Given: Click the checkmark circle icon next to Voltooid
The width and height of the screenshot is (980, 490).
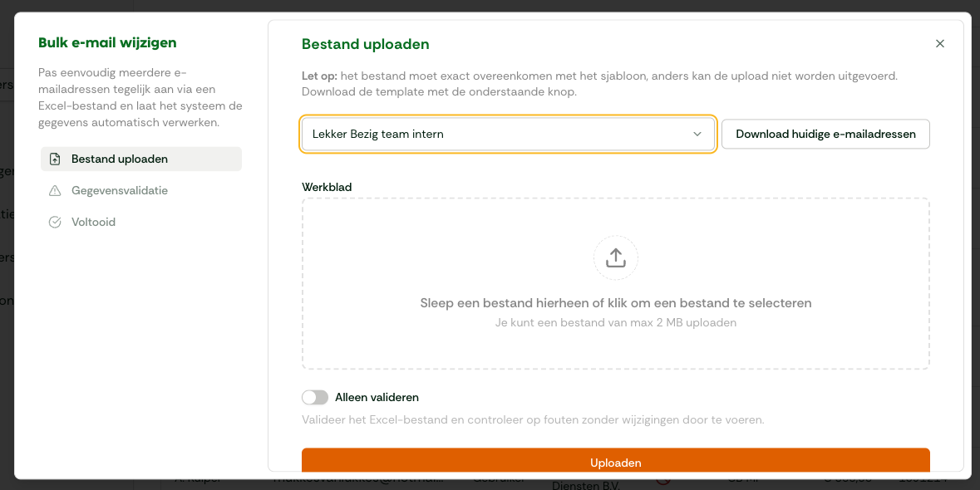Looking at the screenshot, I should click(55, 223).
